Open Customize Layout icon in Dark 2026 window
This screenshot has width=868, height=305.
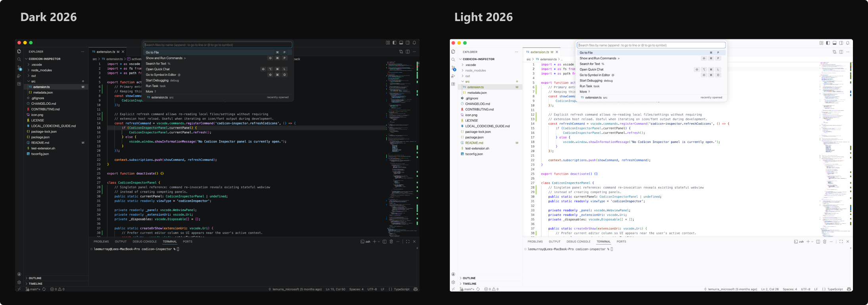[388, 43]
